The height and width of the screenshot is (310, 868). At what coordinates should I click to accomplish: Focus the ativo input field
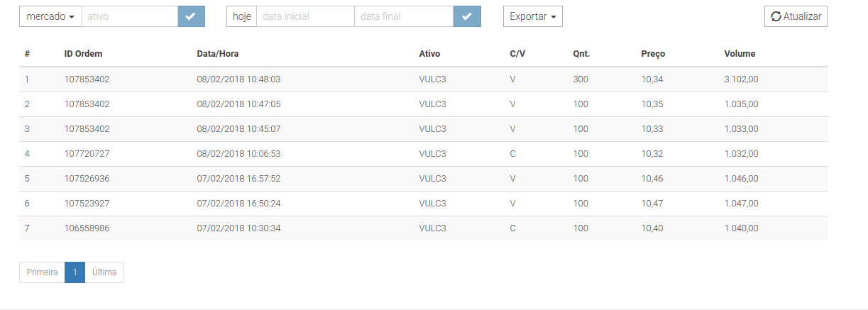coord(130,16)
